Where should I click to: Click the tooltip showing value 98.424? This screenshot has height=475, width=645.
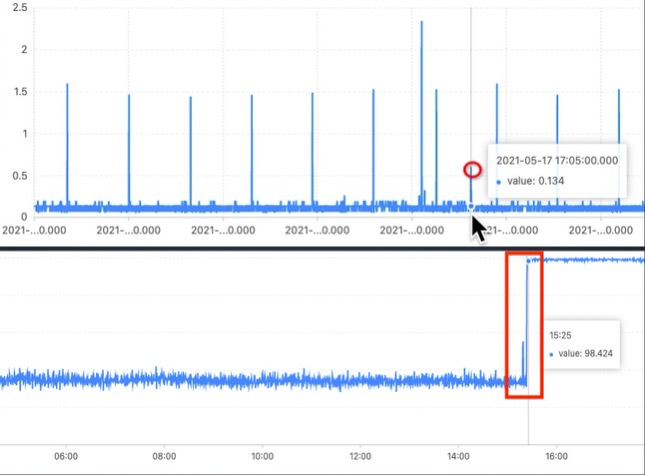pyautogui.click(x=582, y=344)
